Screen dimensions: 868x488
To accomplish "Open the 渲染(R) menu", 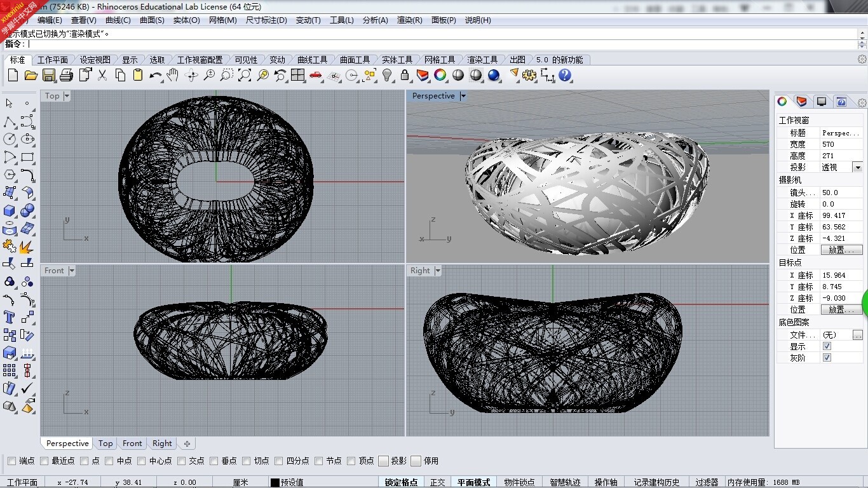I will point(409,20).
